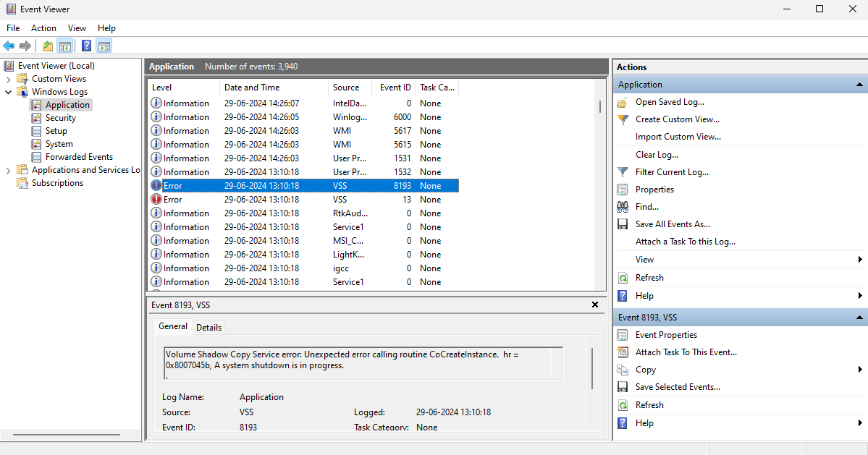Expand the Custom Views tree node

coord(8,79)
